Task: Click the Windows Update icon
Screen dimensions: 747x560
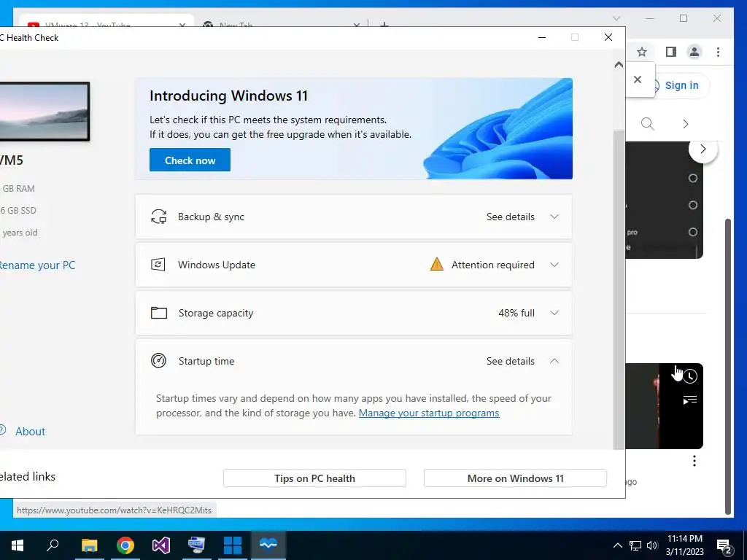Action: 158,265
